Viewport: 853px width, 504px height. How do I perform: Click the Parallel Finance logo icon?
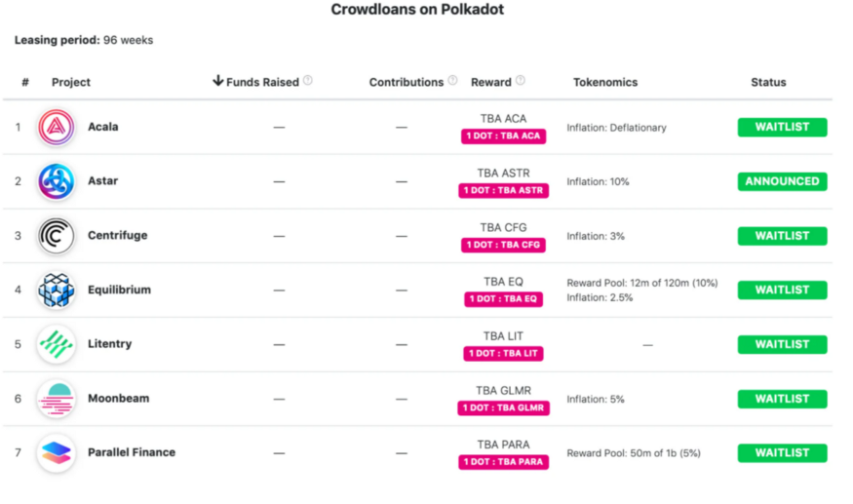pos(56,452)
